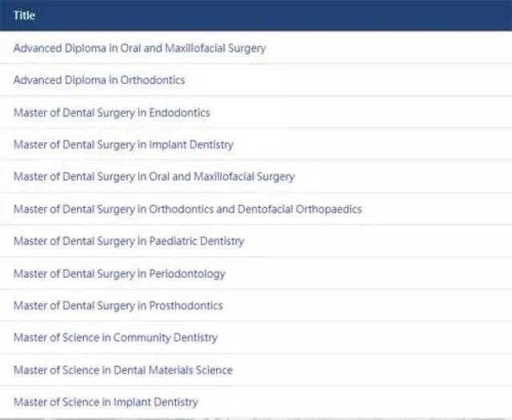Open Advanced Diploma in Orthodontics link

[99, 80]
